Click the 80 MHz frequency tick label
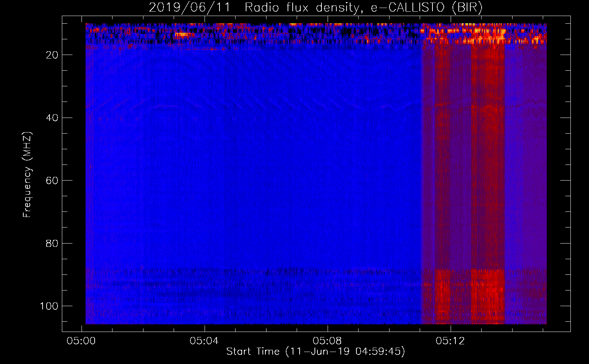This screenshot has width=589, height=364. (52, 244)
